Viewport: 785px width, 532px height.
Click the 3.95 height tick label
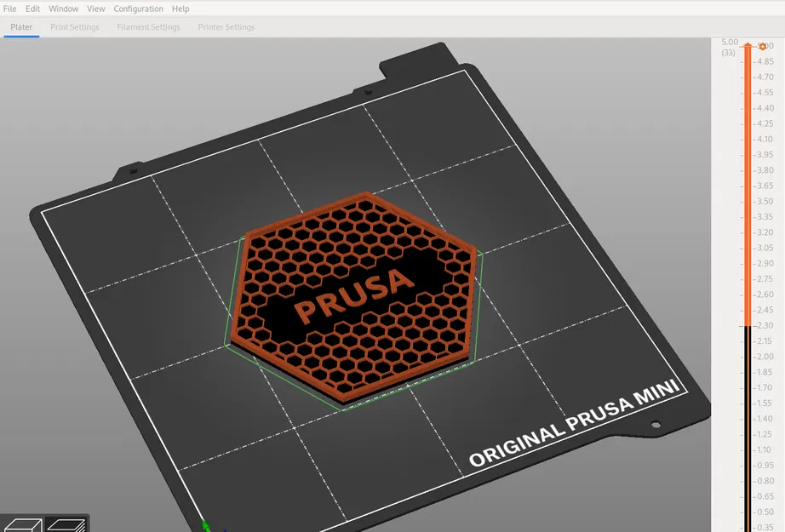pos(765,155)
